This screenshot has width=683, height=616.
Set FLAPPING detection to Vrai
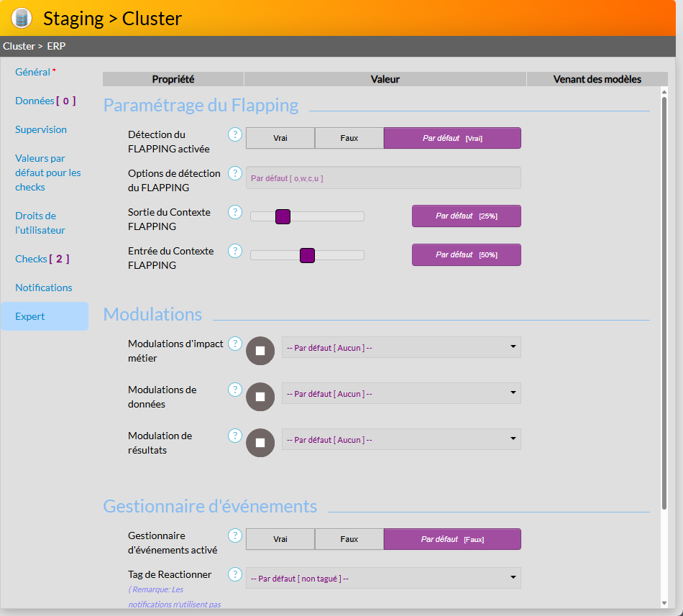point(280,138)
